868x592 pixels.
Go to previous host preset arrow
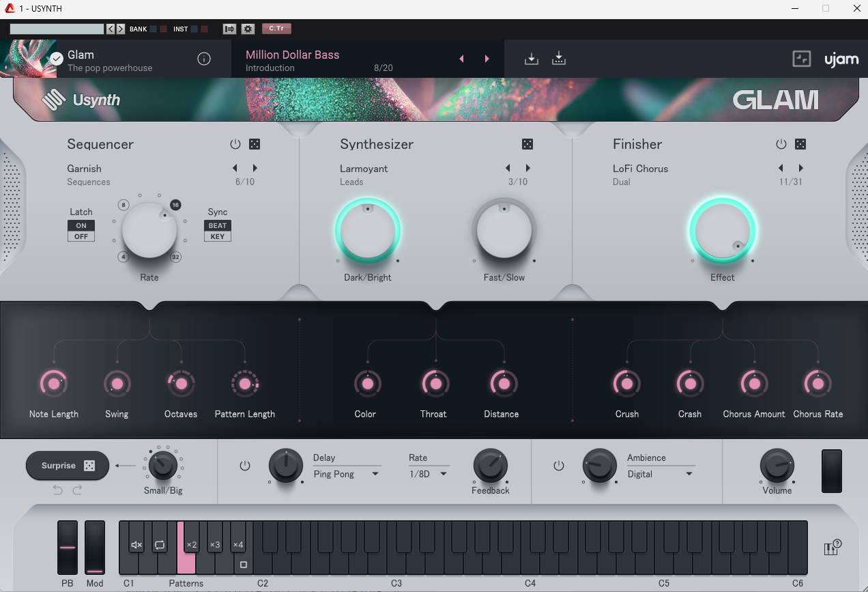tap(110, 29)
